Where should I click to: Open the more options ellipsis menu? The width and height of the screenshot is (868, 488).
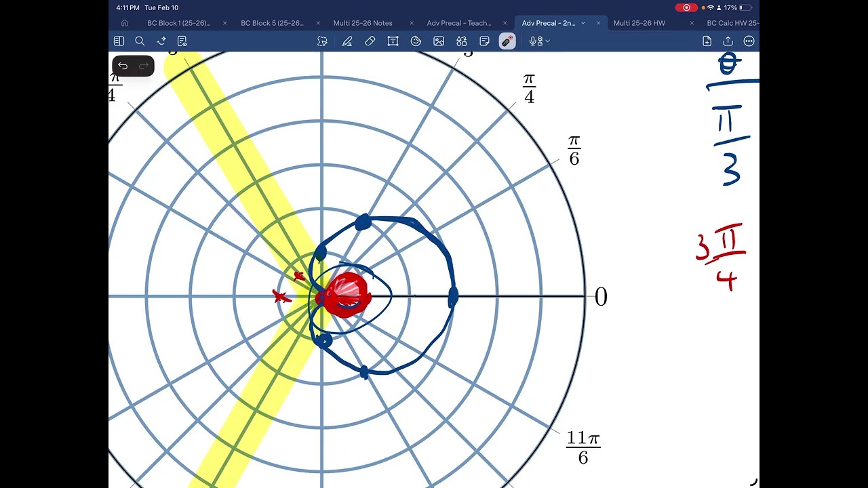[x=749, y=41]
